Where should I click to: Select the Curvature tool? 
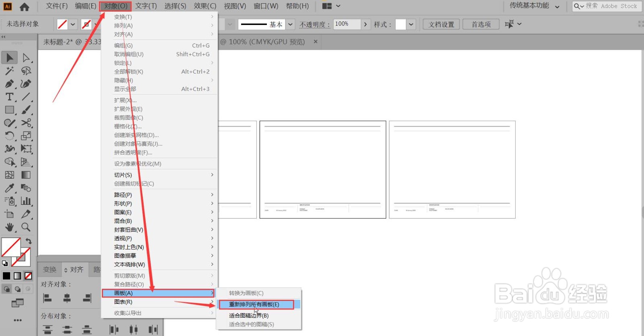tap(26, 84)
